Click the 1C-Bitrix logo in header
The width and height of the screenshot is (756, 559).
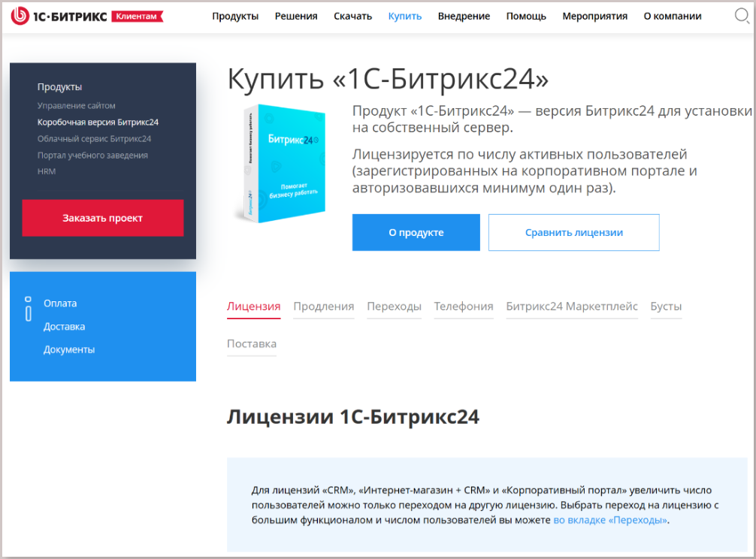[59, 16]
